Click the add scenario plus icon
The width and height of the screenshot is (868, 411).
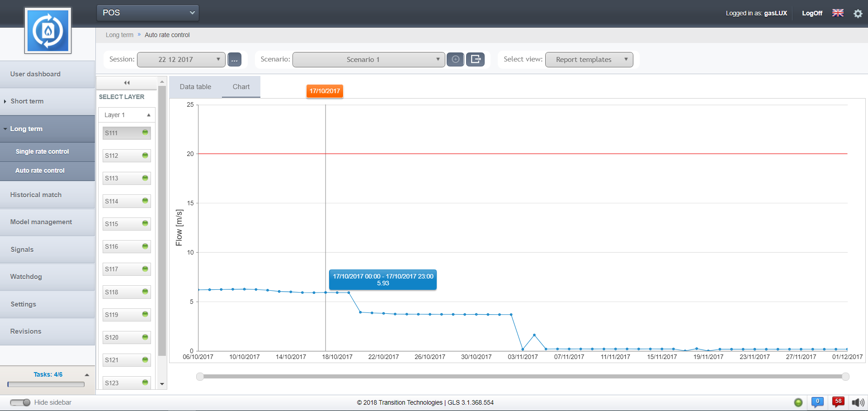point(455,59)
